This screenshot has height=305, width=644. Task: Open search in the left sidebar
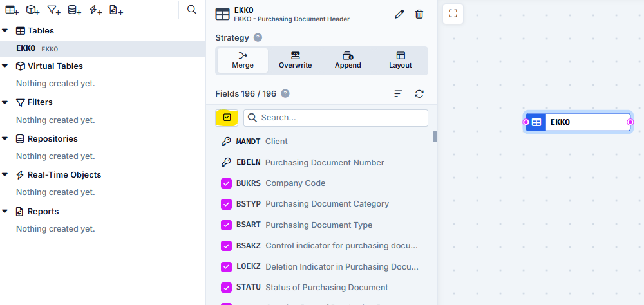point(192,10)
